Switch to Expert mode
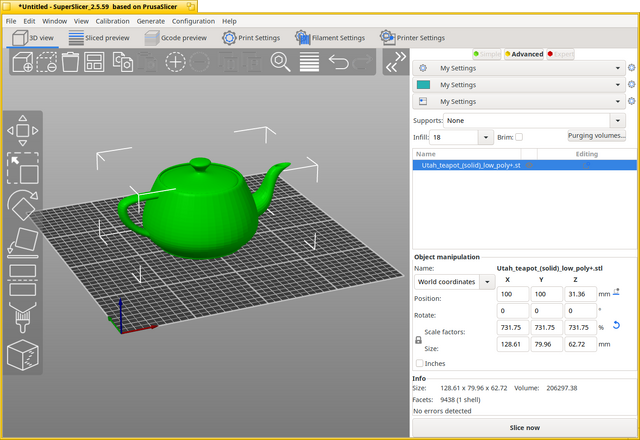The height and width of the screenshot is (440, 640). [560, 54]
